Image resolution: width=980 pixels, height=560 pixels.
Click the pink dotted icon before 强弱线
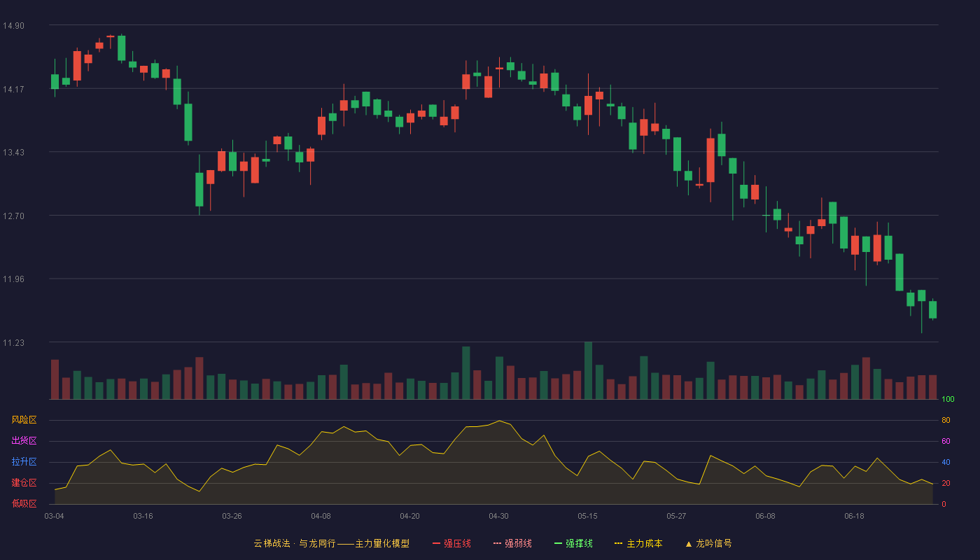click(x=498, y=543)
